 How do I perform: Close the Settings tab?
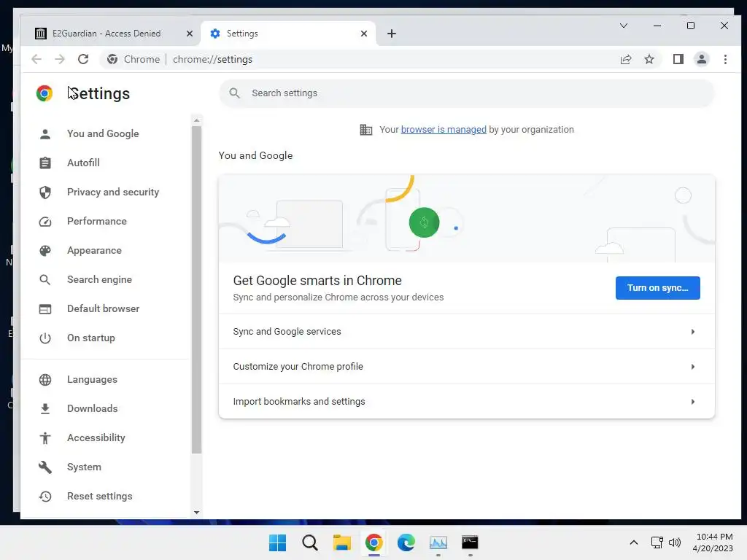coord(364,34)
